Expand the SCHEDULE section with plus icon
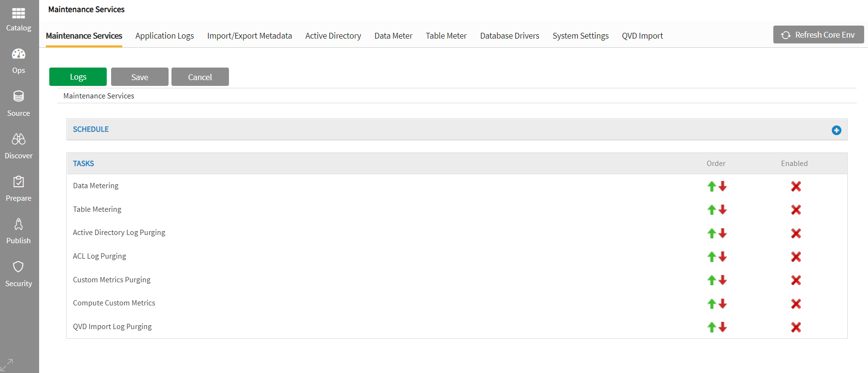 pos(836,130)
